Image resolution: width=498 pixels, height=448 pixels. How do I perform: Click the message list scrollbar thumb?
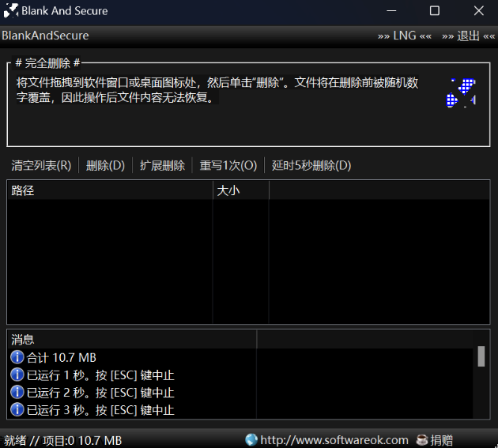[x=481, y=356]
